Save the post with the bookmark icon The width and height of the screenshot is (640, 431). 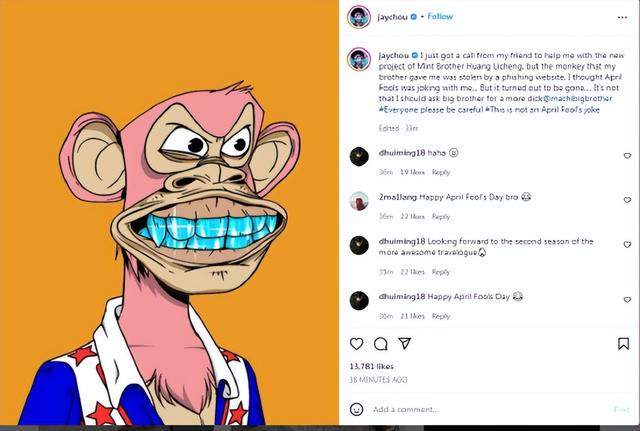[x=626, y=344]
